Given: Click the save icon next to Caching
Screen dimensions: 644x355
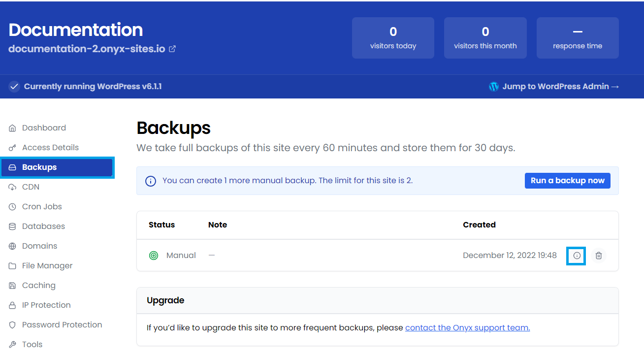Looking at the screenshot, I should click(12, 286).
